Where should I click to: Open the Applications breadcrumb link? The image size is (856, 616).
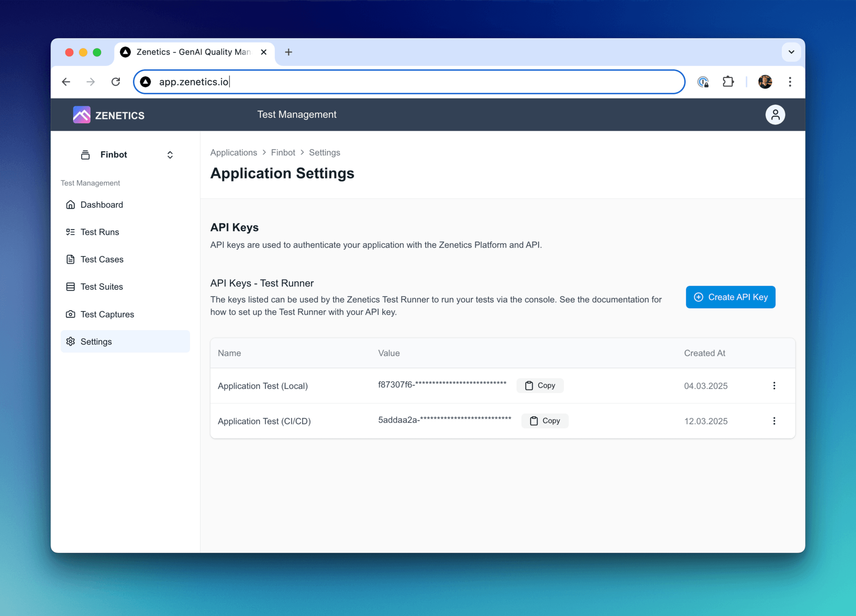(233, 153)
